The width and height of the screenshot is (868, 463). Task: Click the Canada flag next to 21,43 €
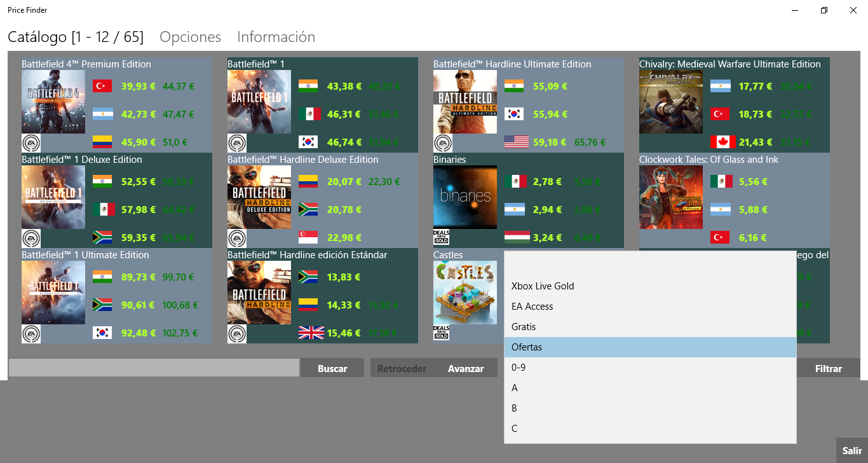point(722,142)
